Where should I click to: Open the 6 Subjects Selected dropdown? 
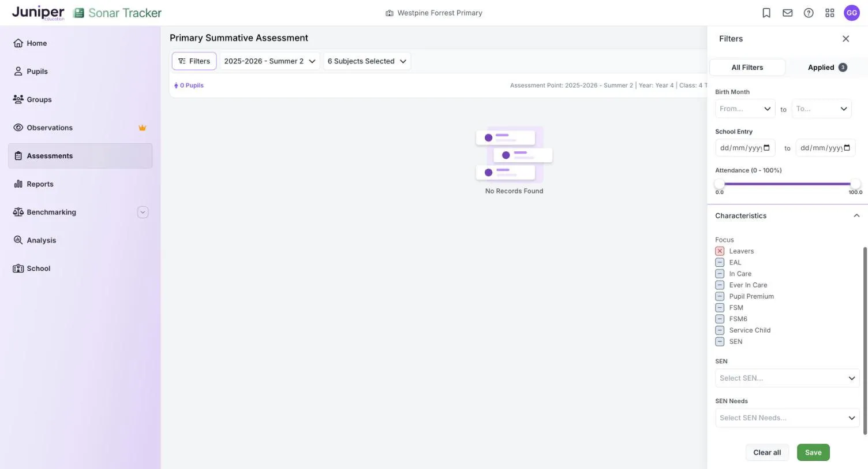tap(367, 61)
